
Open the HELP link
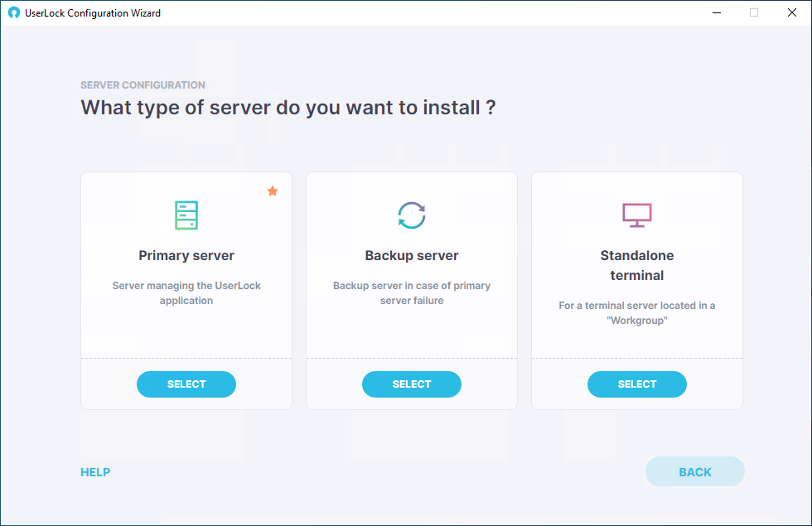[x=95, y=472]
